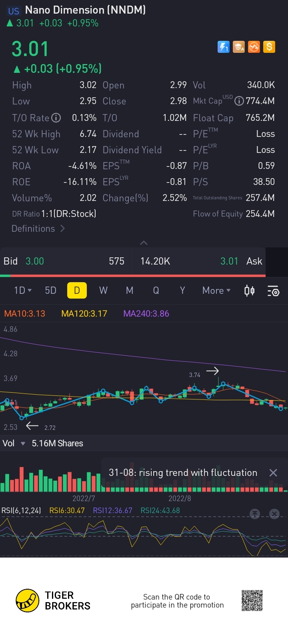
Task: Tap the Ask price 3.01
Action: coord(229,261)
